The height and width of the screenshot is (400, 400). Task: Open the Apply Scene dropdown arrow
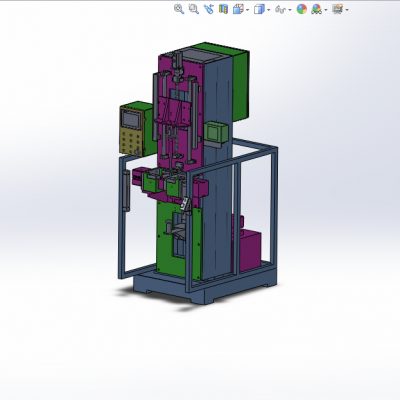pos(326,10)
